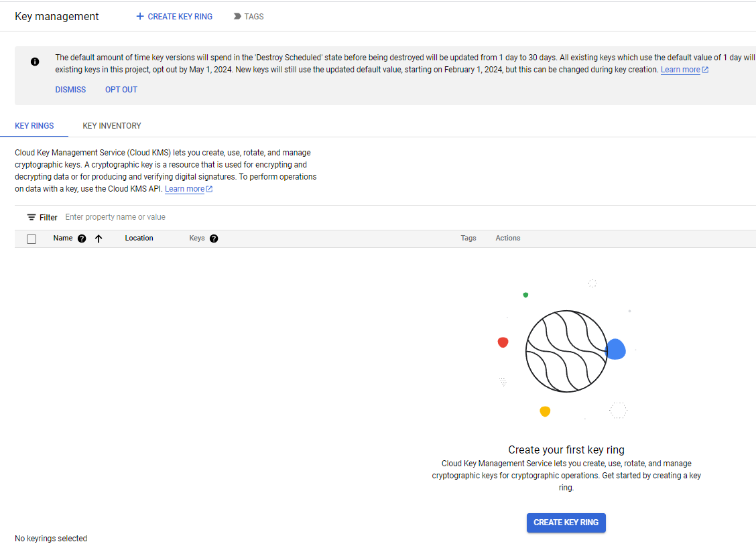Click the Filter label text
Viewport: 756px width, 550px height.
48,218
